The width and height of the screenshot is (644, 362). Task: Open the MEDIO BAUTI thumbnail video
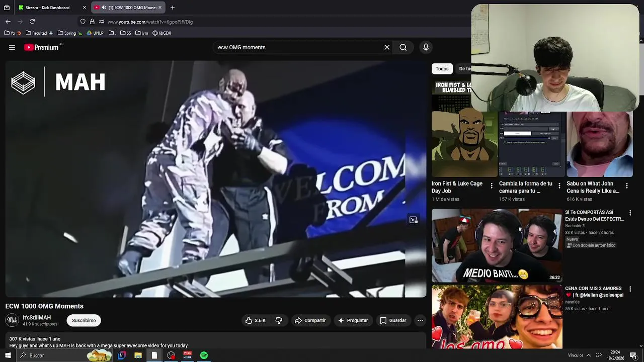[497, 245]
